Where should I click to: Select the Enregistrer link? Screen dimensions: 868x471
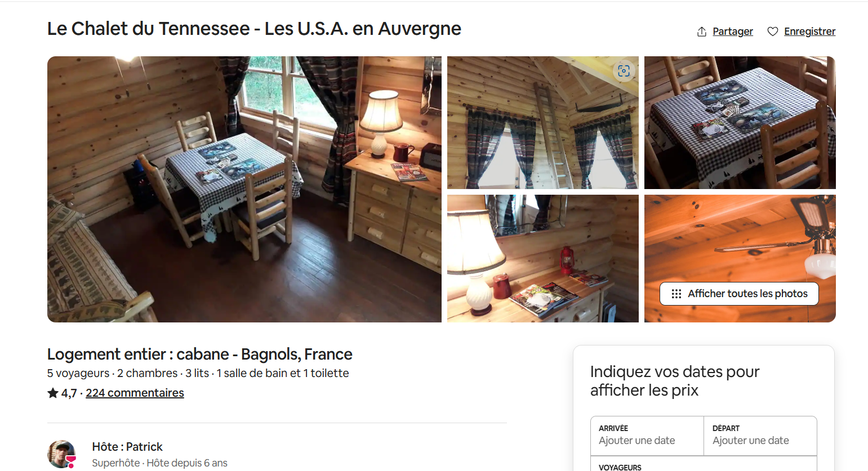point(809,32)
